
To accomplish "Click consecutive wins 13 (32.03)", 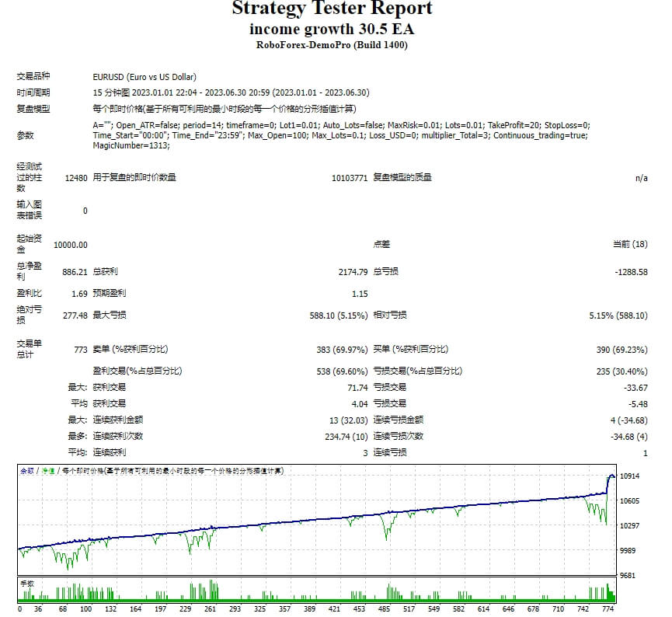I will tap(348, 420).
